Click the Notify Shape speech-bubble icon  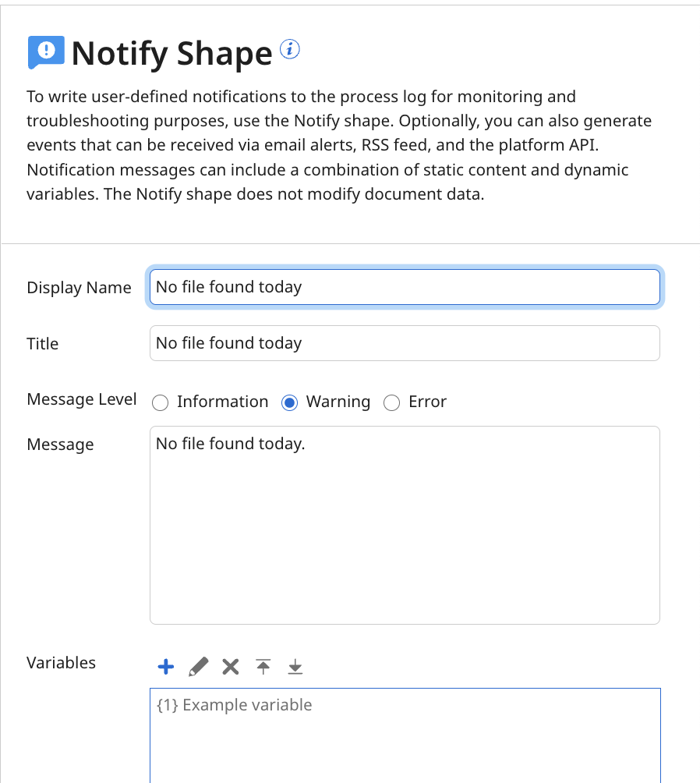pyautogui.click(x=45, y=52)
